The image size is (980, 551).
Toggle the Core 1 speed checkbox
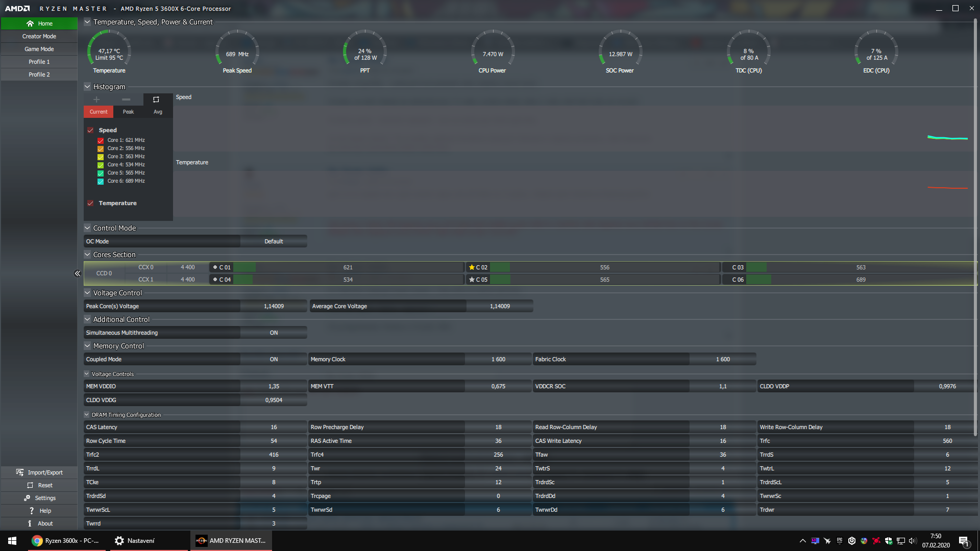click(101, 140)
